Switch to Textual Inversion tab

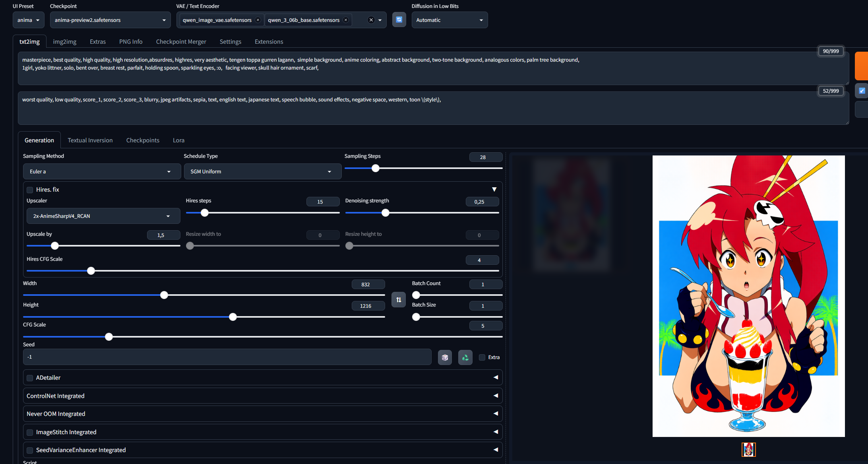[90, 140]
